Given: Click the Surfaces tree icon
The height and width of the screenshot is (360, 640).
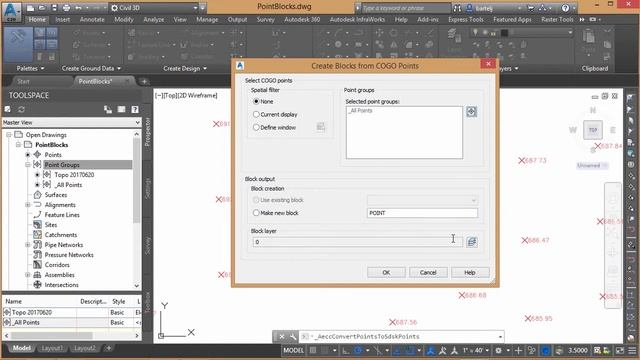Looking at the screenshot, I should (38, 195).
